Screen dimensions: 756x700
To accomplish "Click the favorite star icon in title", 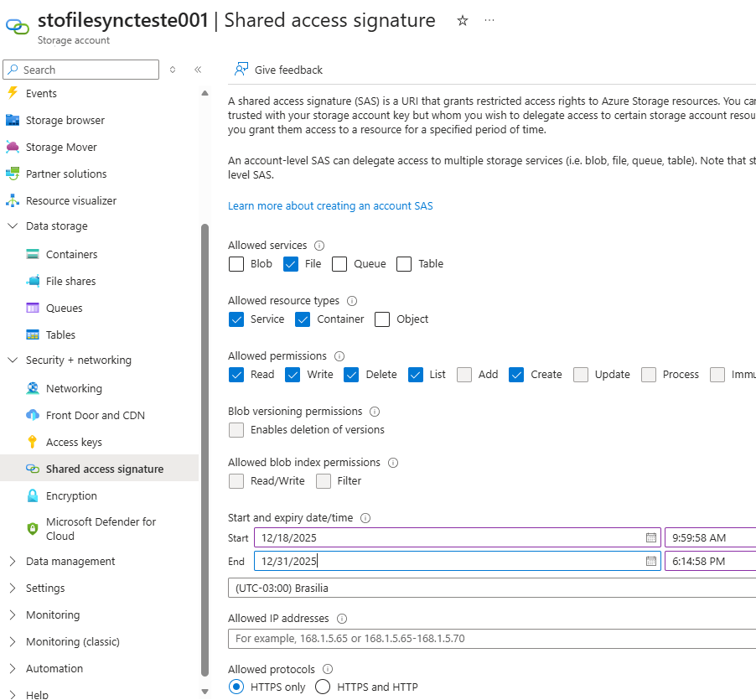I will pyautogui.click(x=463, y=21).
